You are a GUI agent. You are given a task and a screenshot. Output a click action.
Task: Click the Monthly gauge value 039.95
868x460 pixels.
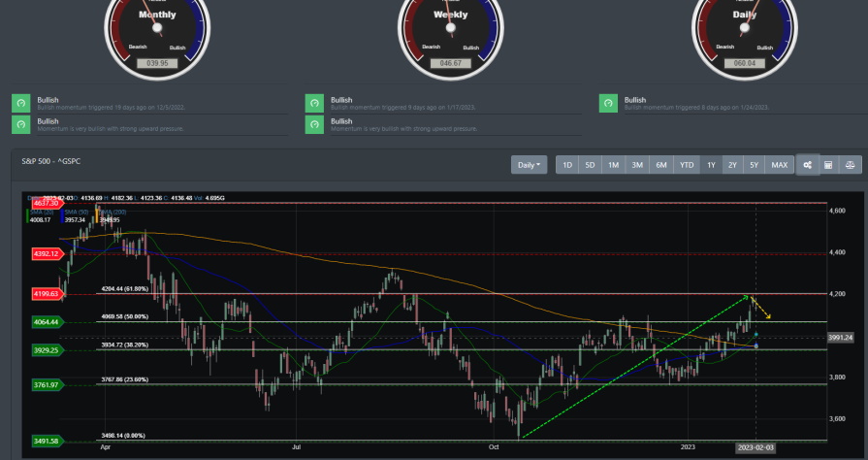pyautogui.click(x=157, y=63)
